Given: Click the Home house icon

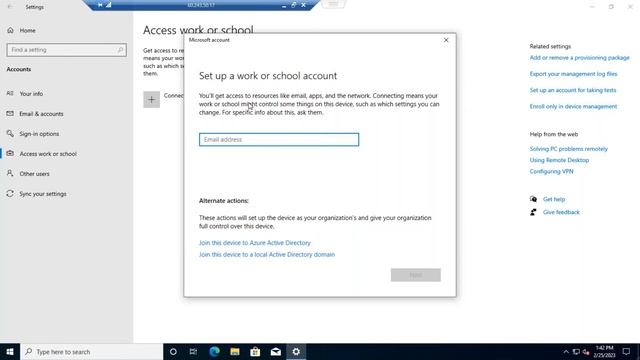Looking at the screenshot, I should pos(10,30).
